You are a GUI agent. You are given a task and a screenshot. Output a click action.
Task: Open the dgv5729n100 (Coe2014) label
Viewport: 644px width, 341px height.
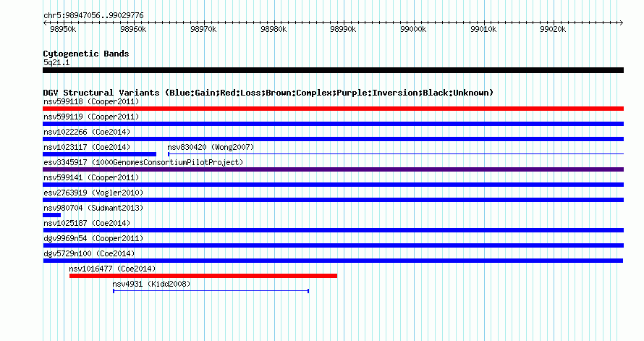89,253
